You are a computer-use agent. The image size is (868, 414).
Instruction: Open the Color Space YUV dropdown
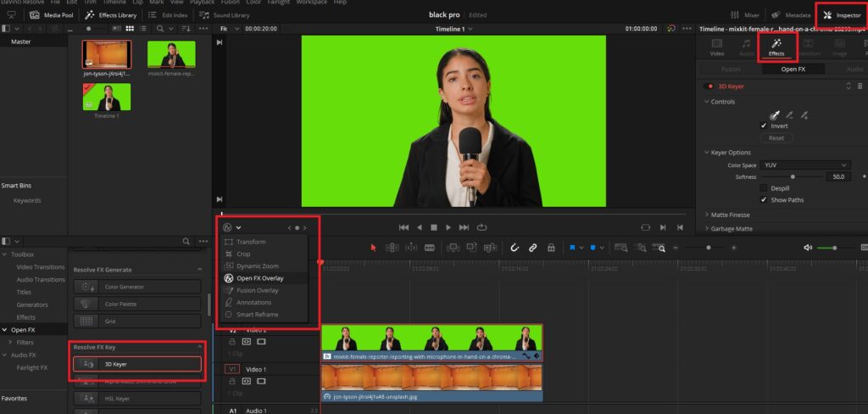tap(805, 165)
